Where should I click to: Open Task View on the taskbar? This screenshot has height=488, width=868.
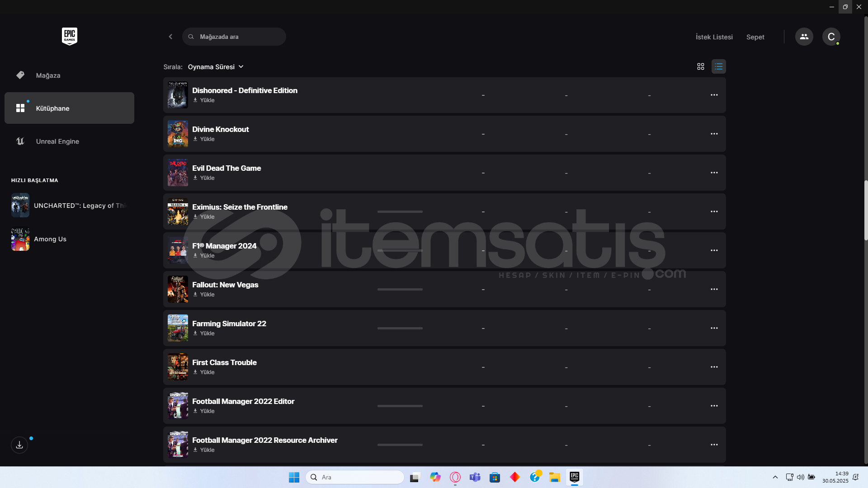(415, 477)
